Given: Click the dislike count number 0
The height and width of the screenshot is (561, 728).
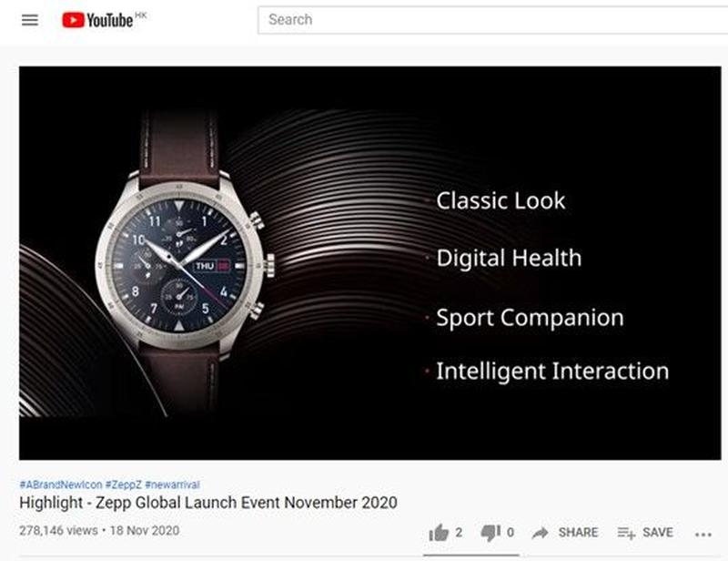Looking at the screenshot, I should [x=511, y=533].
